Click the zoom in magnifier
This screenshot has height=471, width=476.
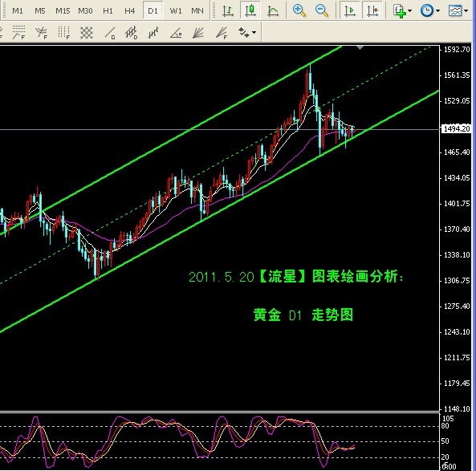[299, 10]
